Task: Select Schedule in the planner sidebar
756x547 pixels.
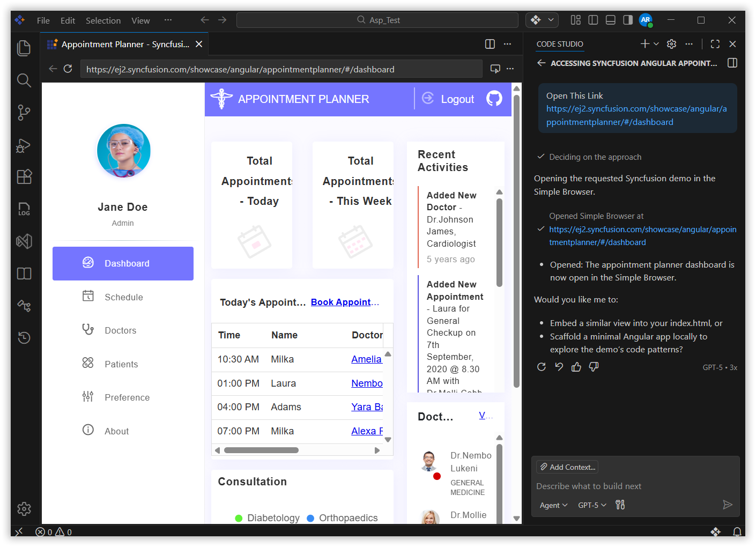Action: click(x=123, y=297)
